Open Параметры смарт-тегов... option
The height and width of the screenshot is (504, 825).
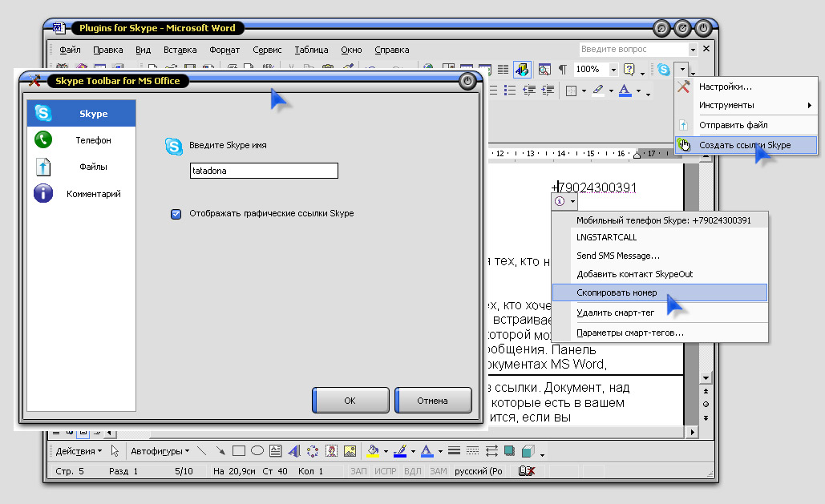[660, 333]
